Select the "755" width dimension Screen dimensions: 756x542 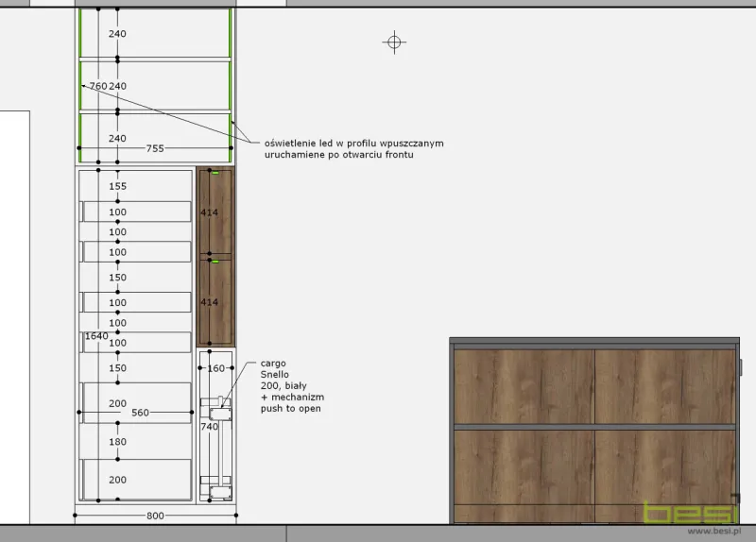[155, 148]
